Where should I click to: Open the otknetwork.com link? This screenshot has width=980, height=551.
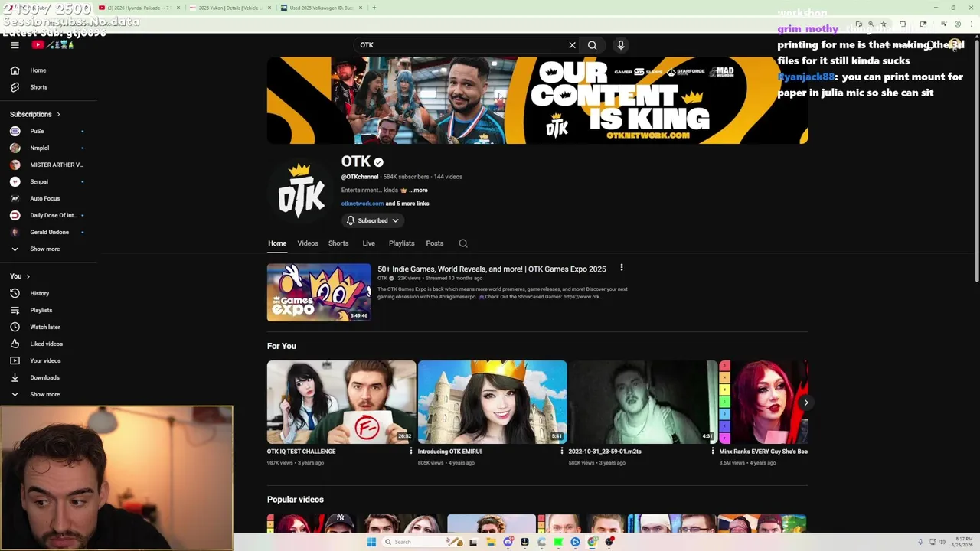[x=362, y=204]
